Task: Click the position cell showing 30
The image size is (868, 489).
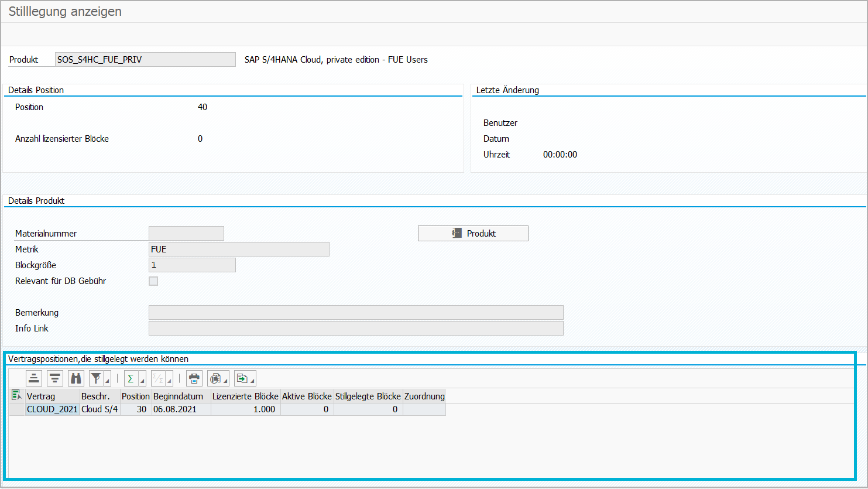Action: [x=136, y=409]
